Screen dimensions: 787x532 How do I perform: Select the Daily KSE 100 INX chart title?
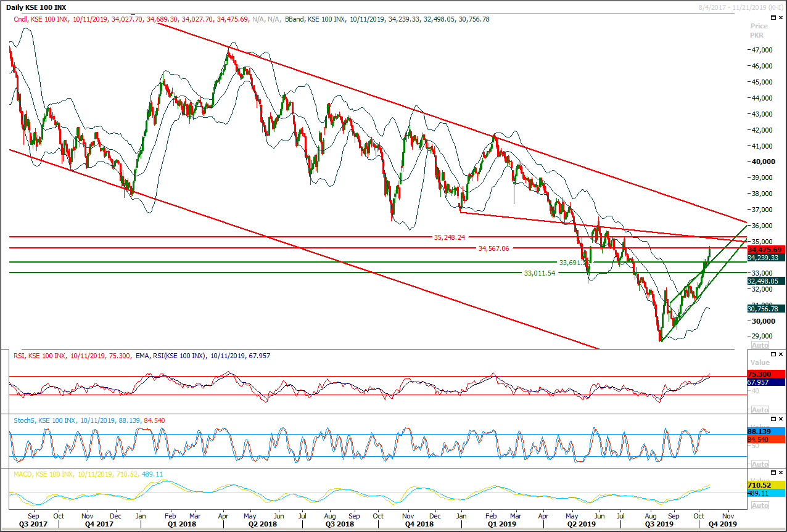36,7
